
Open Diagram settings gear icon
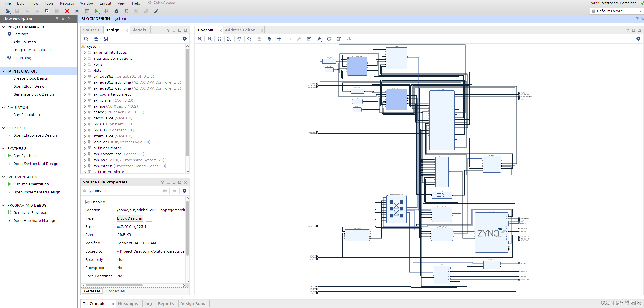(638, 39)
